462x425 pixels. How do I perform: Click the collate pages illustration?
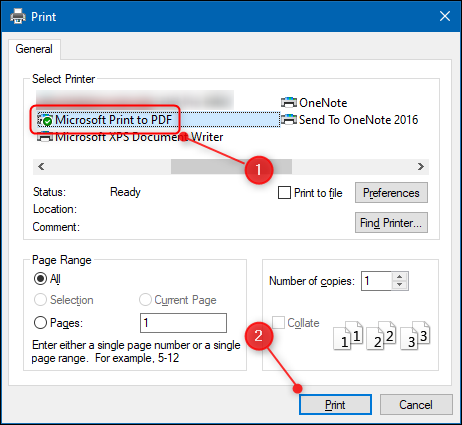[382, 335]
